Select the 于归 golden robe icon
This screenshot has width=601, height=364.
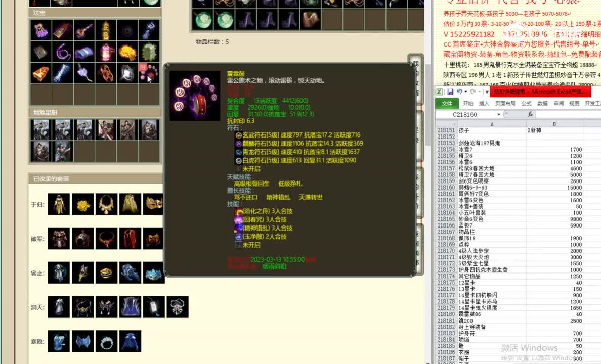(x=59, y=204)
